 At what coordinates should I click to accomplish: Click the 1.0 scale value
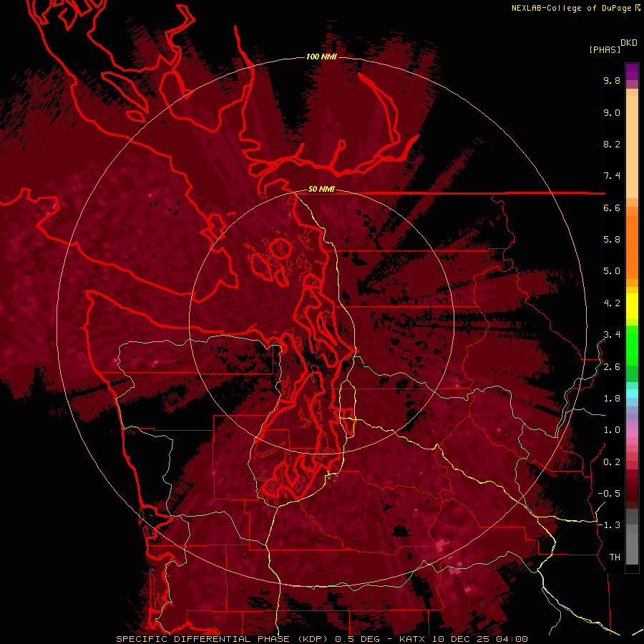(612, 430)
